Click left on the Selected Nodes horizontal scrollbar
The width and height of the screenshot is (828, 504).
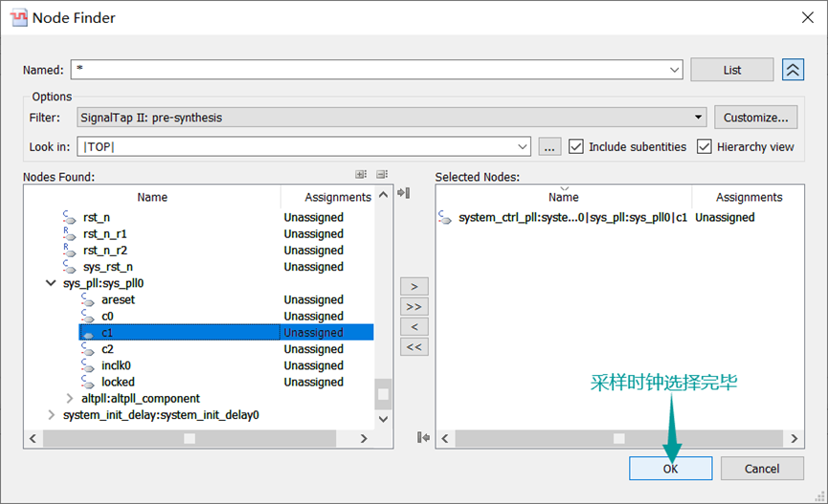coord(444,438)
